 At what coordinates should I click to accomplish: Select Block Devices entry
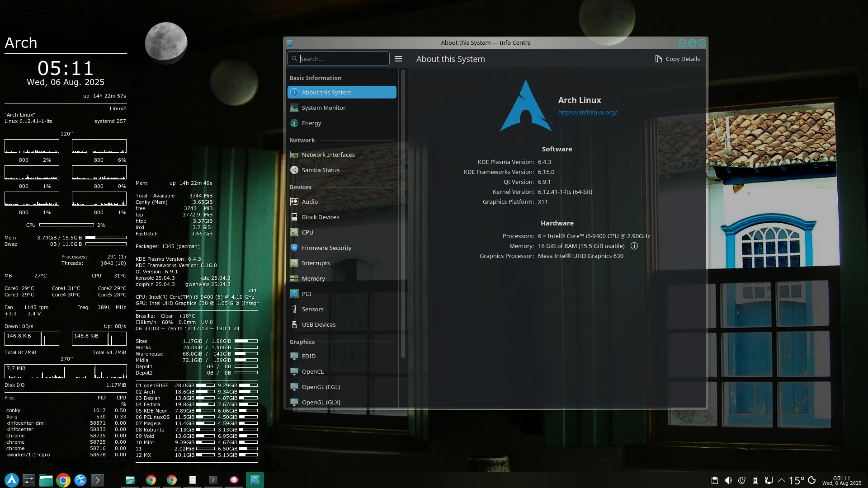coord(342,217)
